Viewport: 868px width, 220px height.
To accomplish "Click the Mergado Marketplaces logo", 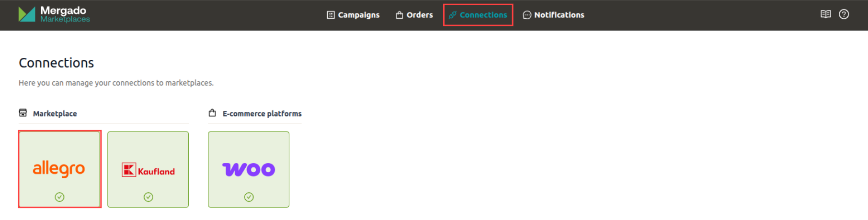I will click(54, 14).
